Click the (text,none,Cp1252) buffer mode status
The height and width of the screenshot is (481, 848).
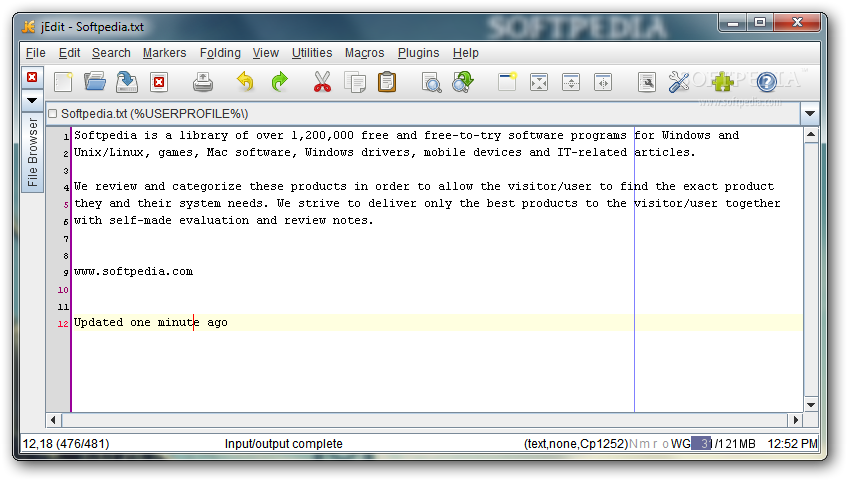(x=576, y=444)
